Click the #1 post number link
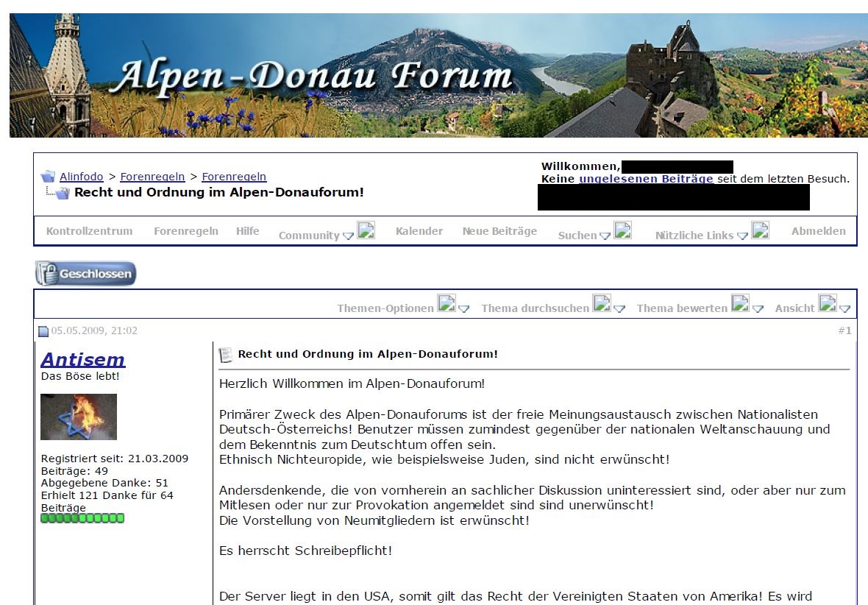868x605 pixels. pyautogui.click(x=844, y=330)
